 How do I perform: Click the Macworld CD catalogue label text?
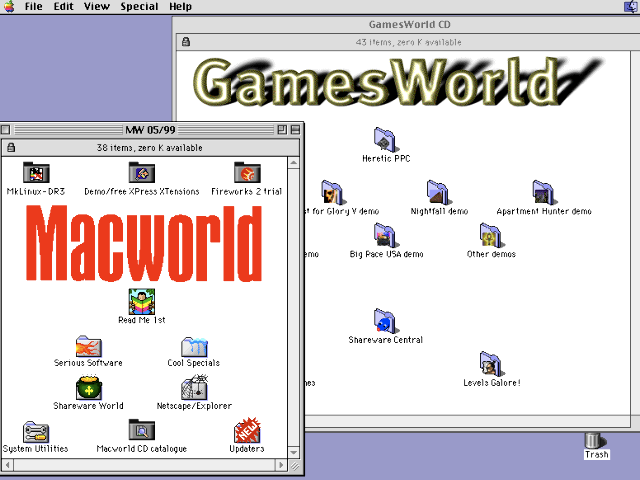142,449
